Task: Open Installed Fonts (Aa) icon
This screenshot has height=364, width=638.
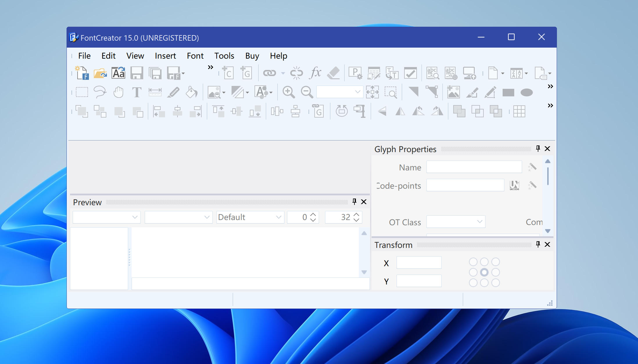Action: point(119,73)
